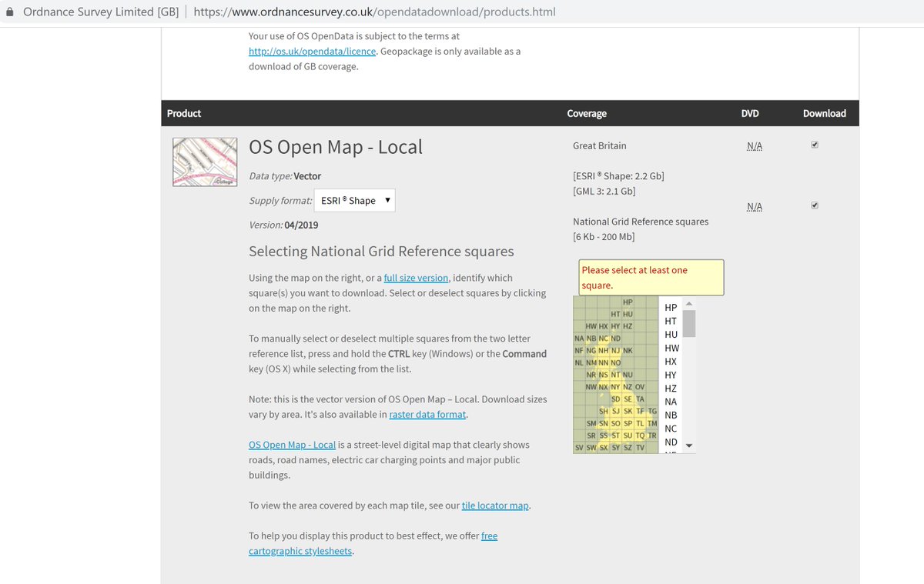
Task: Select the SK square on the map
Action: (x=628, y=411)
